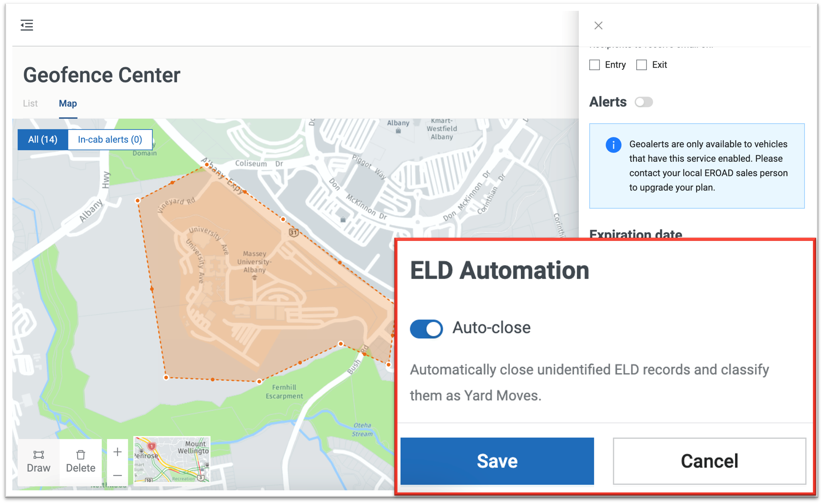Click the blue info icon
The width and height of the screenshot is (823, 504).
point(613,145)
